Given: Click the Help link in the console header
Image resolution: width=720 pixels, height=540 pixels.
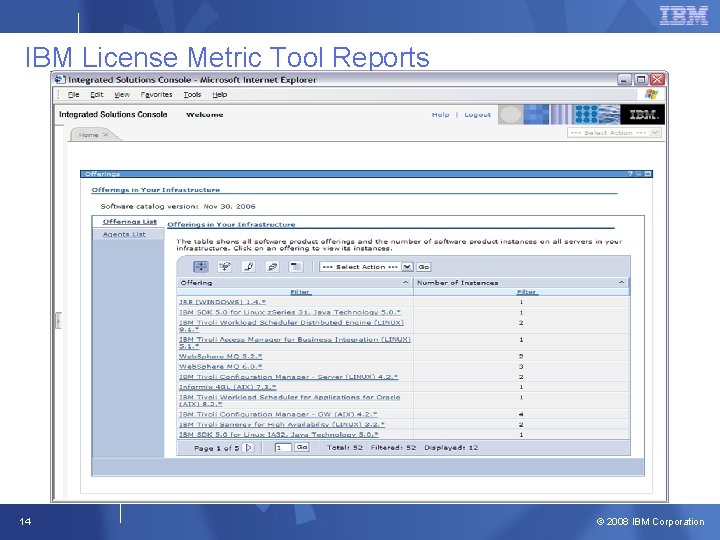Looking at the screenshot, I should 440,114.
